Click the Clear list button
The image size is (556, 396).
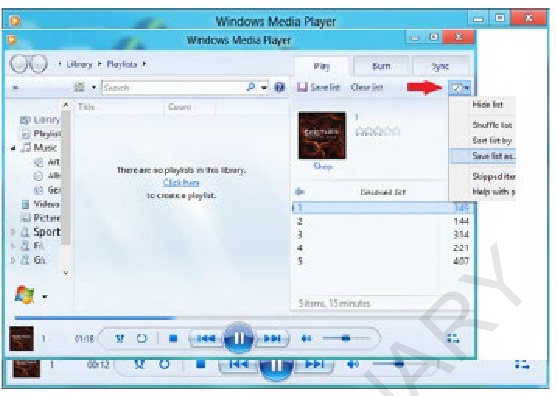[367, 87]
